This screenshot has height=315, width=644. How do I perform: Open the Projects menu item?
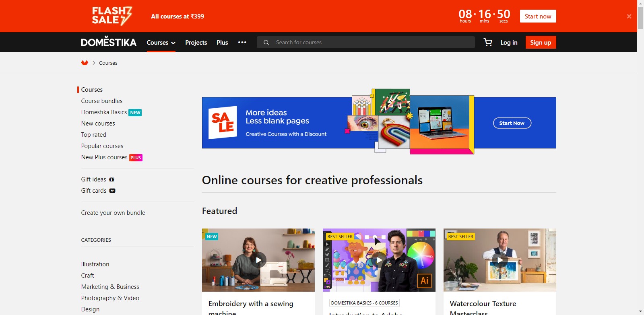[196, 43]
